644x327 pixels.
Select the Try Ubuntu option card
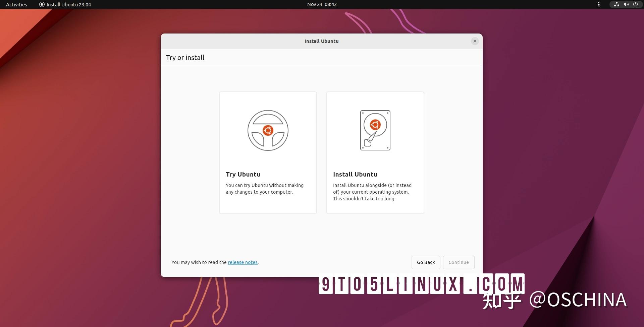(x=268, y=152)
